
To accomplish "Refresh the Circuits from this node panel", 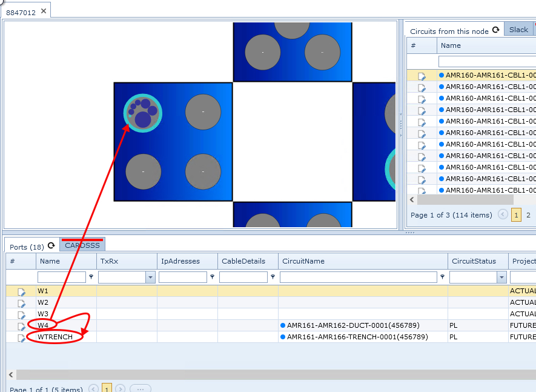I will 495,30.
